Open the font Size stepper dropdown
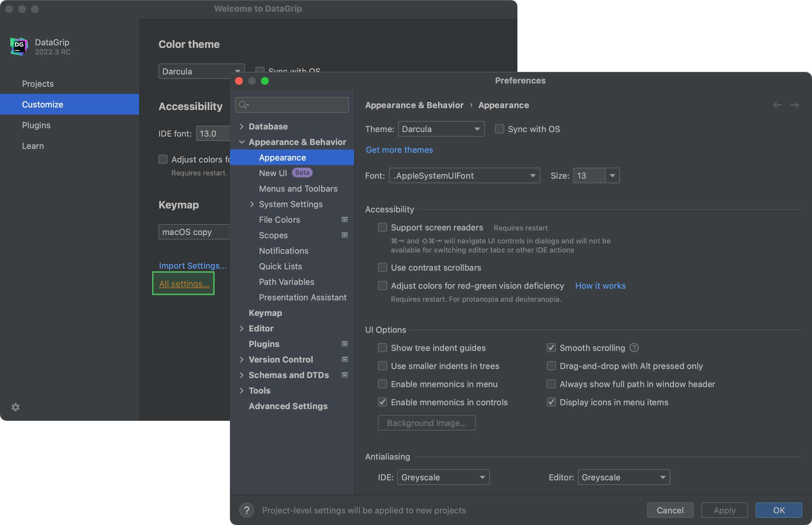 tap(612, 175)
